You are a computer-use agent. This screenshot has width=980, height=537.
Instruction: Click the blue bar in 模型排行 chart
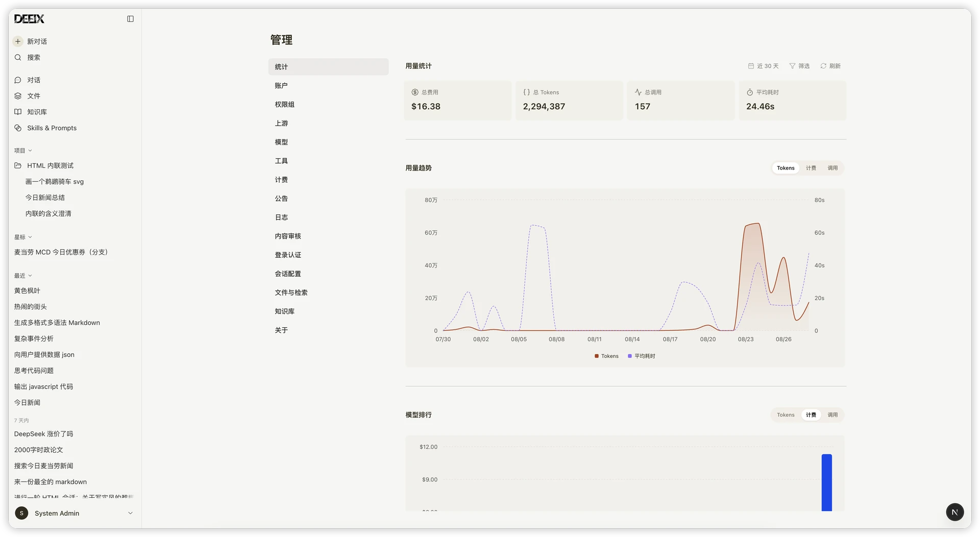coord(826,482)
